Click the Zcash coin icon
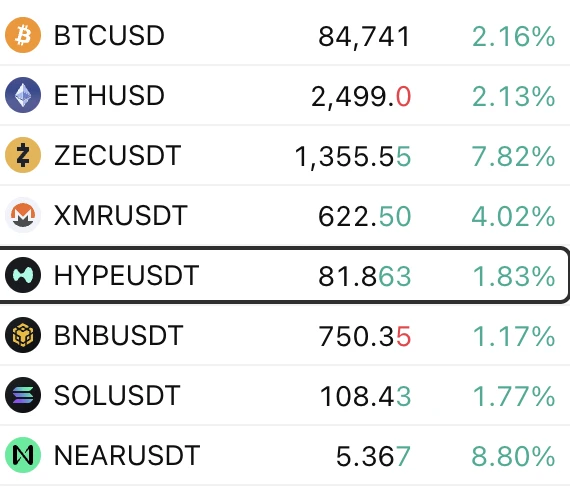The width and height of the screenshot is (570, 494). pyautogui.click(x=23, y=155)
